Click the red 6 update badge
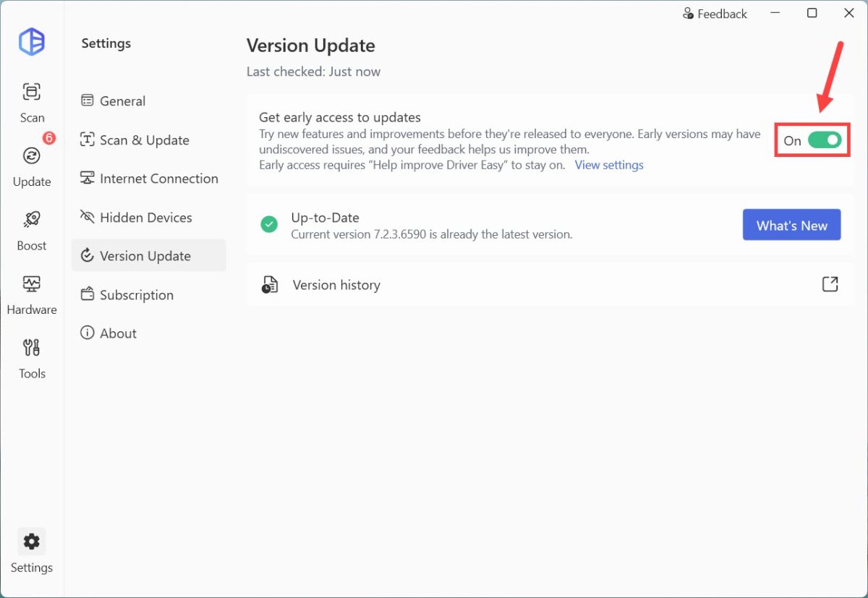868x598 pixels. tap(49, 137)
